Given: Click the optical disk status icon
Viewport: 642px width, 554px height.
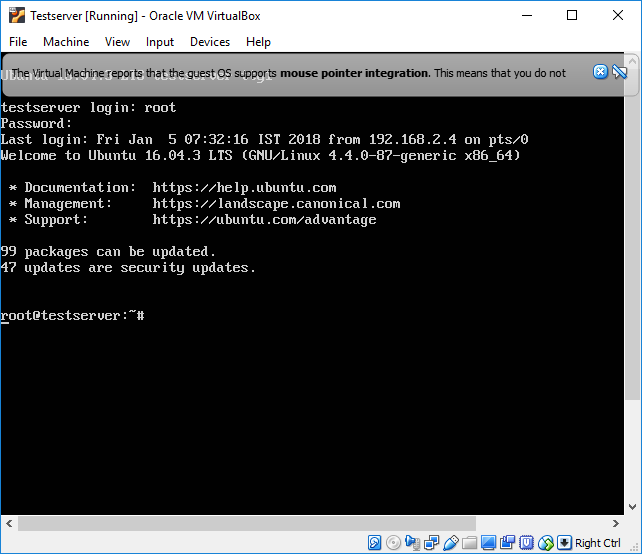Looking at the screenshot, I should click(x=393, y=543).
